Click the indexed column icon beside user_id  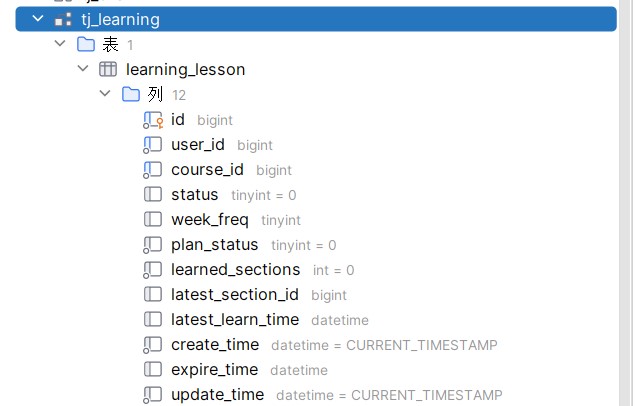tap(153, 145)
